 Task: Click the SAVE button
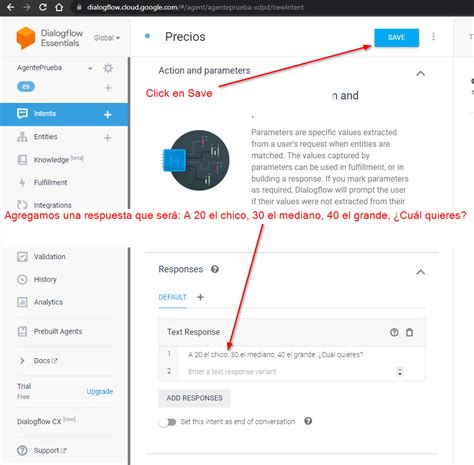point(396,37)
